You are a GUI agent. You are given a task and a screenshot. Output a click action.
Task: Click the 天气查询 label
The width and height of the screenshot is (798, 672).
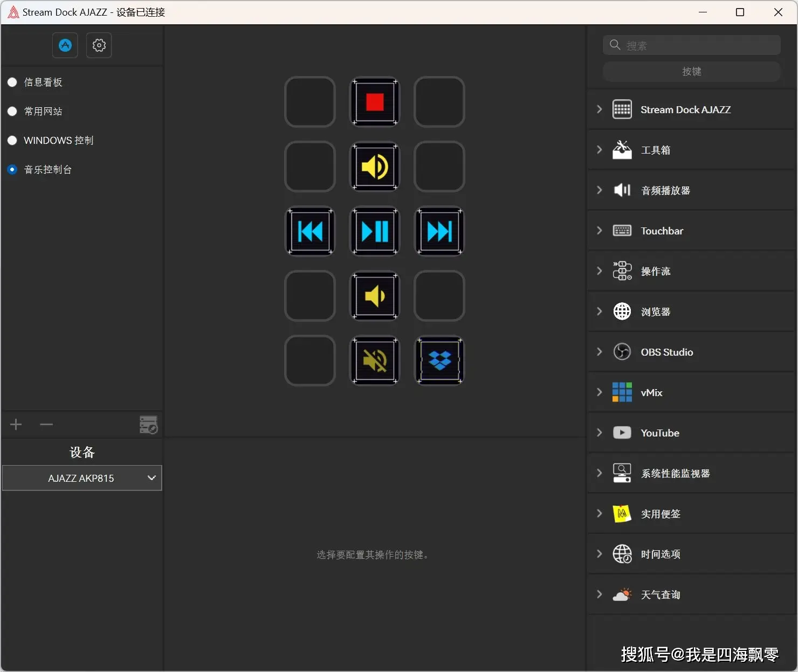click(x=661, y=594)
